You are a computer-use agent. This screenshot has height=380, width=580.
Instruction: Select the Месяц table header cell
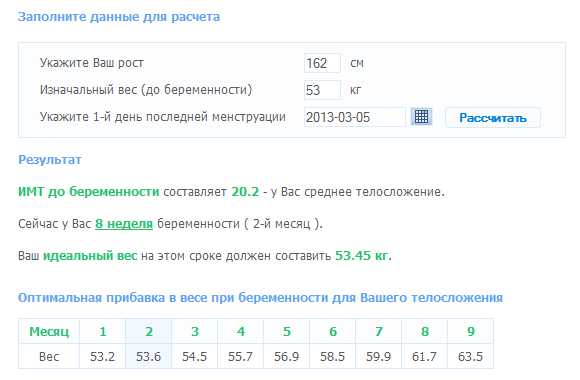(x=49, y=331)
